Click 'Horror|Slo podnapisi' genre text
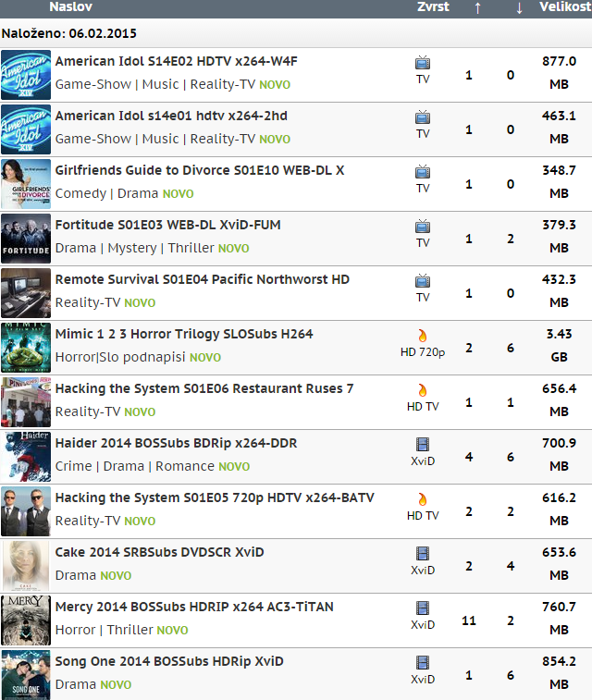This screenshot has height=700, width=592. 120,357
